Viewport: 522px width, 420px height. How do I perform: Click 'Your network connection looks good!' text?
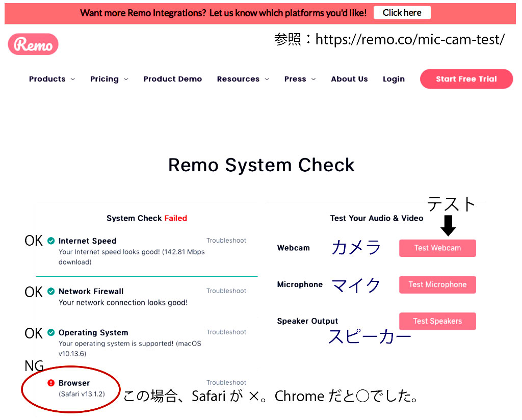tap(123, 303)
